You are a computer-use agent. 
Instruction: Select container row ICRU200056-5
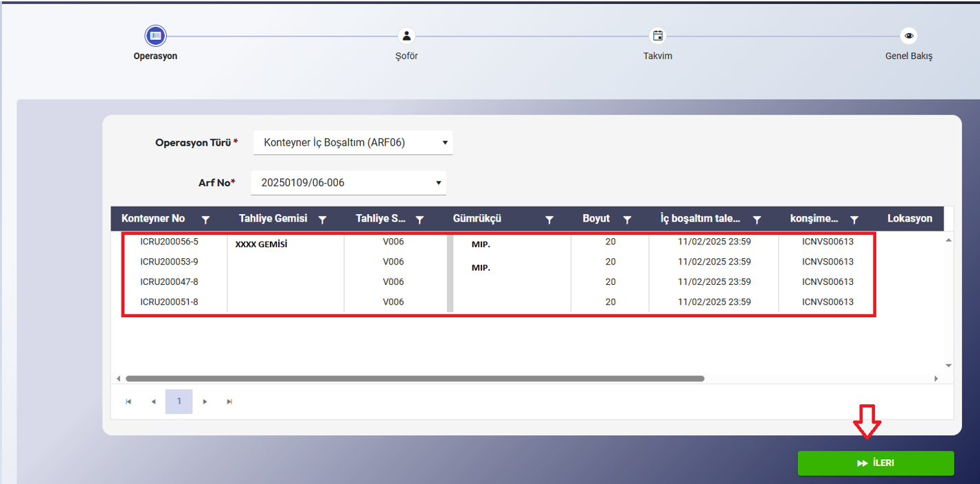(x=169, y=242)
